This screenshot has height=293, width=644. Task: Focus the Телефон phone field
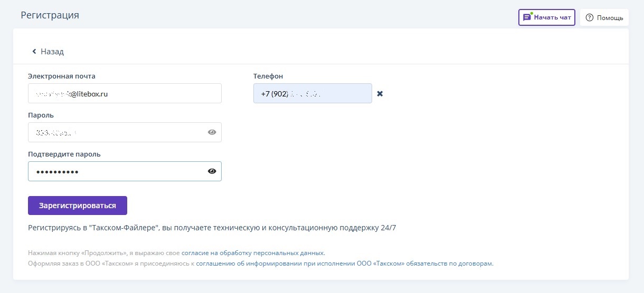pos(312,93)
